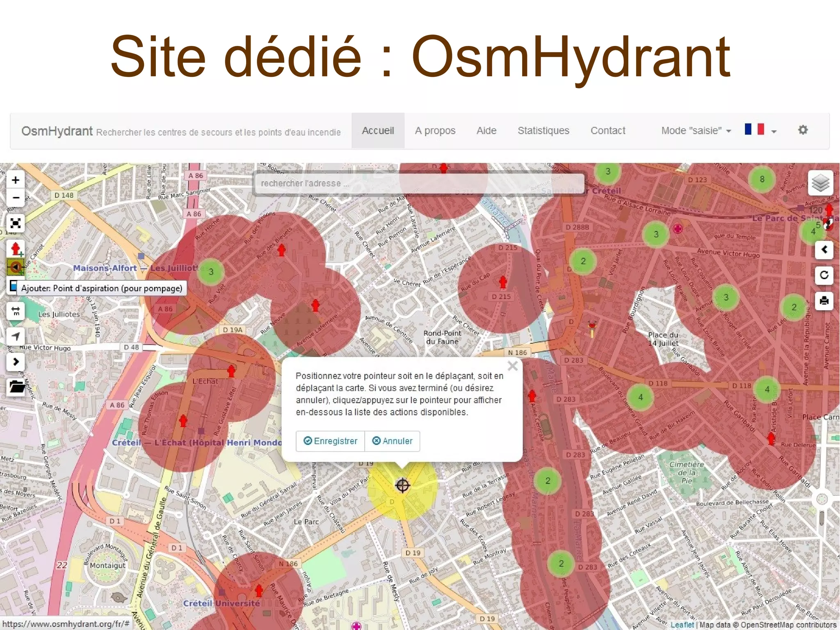Screen dimensions: 840x630
Task: Open cluster 2 near lower D 283 label
Action: click(561, 564)
